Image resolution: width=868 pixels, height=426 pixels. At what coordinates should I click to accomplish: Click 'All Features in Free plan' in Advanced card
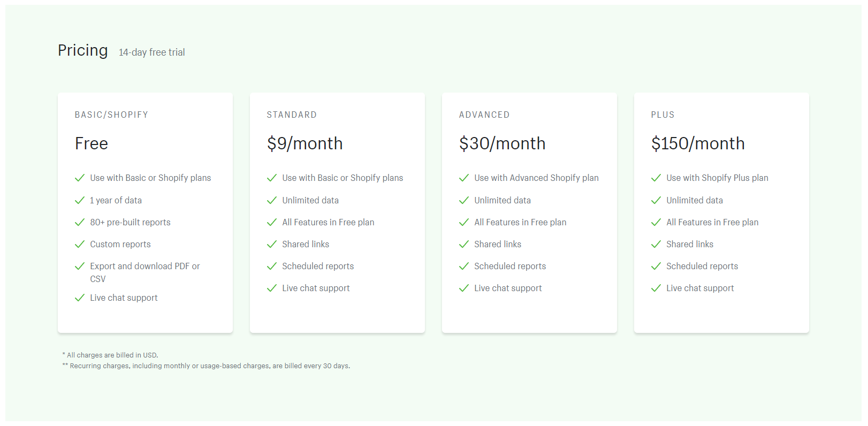click(520, 222)
